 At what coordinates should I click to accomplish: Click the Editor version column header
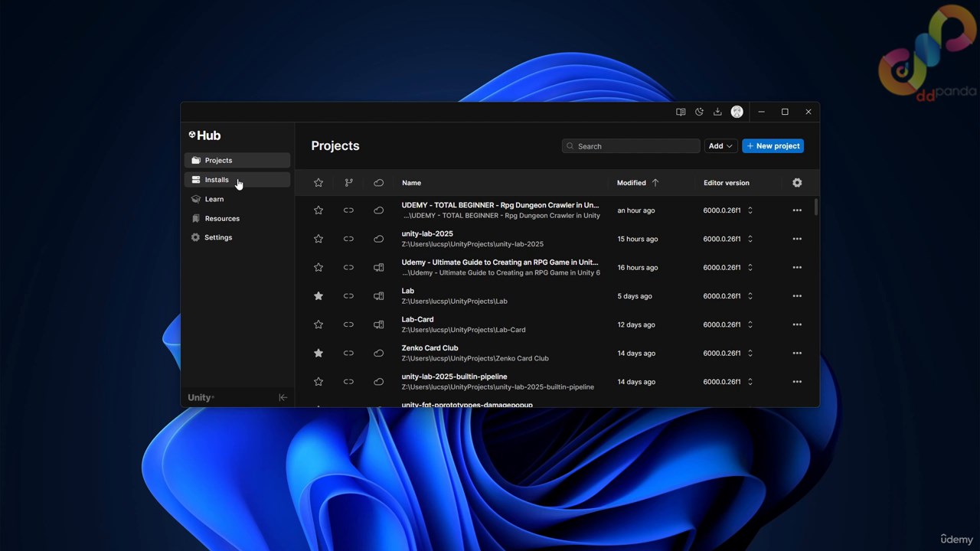pos(726,183)
